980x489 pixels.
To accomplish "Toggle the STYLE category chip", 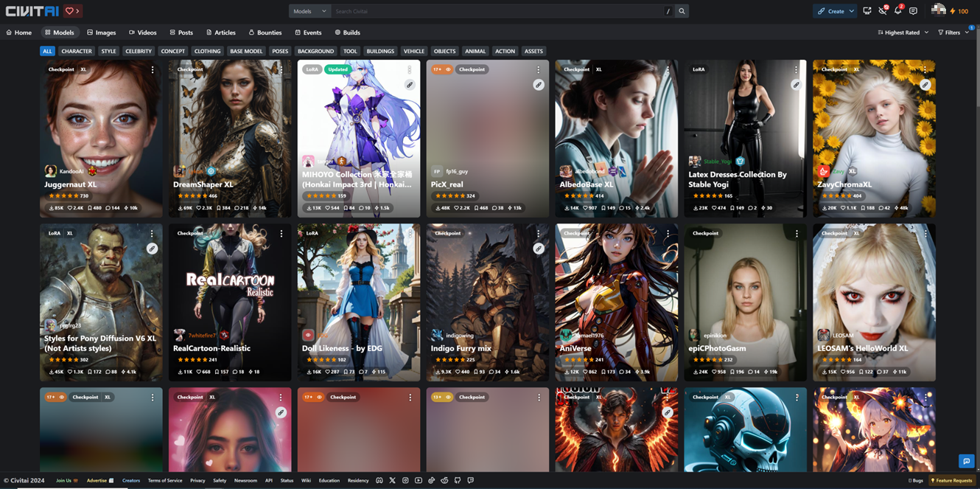I will [x=108, y=51].
